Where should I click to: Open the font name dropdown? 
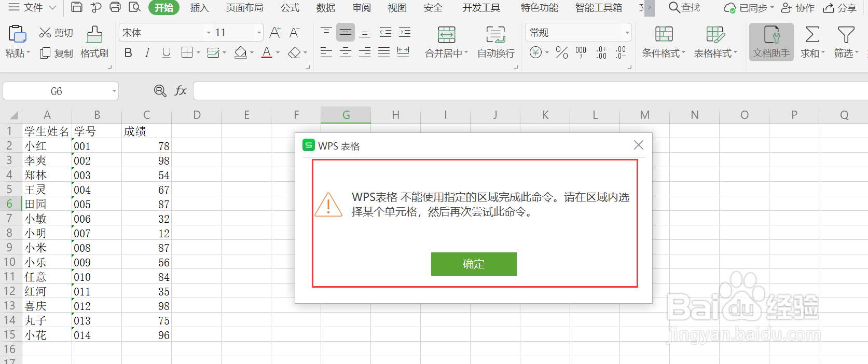[x=209, y=33]
